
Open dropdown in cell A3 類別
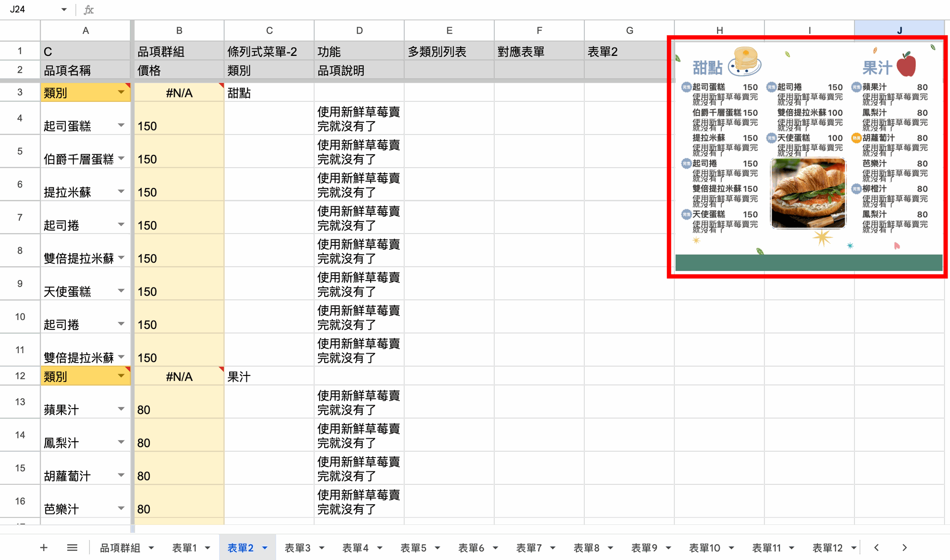click(x=121, y=93)
